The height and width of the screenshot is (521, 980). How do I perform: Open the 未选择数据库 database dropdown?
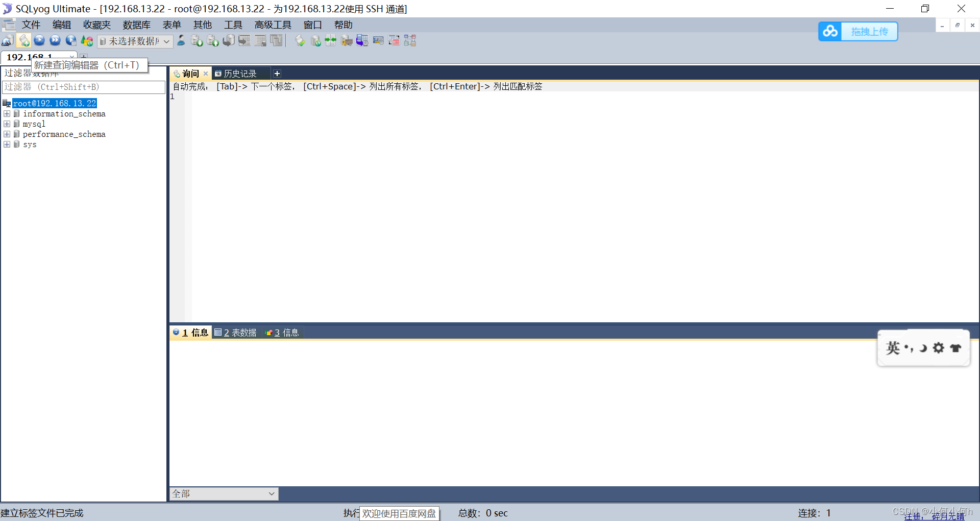166,41
